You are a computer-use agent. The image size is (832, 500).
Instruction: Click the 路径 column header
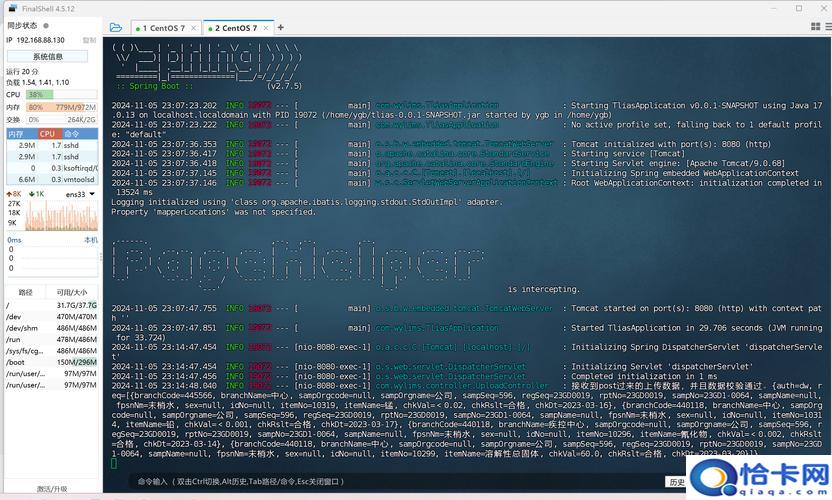(x=25, y=292)
